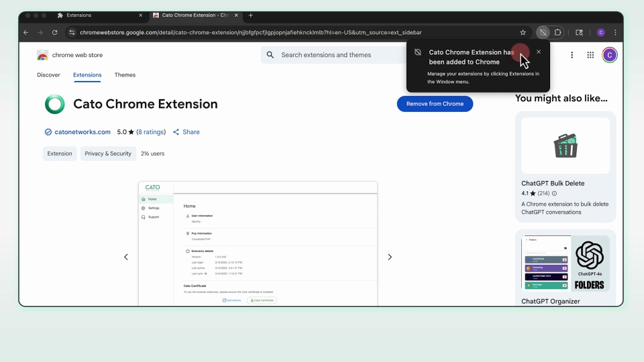Open the web store three-dot options menu
644x362 pixels.
572,55
